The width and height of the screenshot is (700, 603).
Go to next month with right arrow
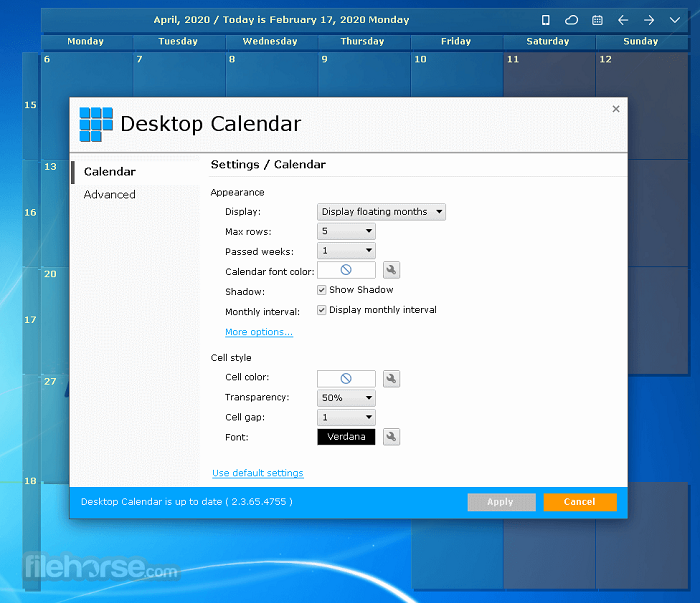649,20
